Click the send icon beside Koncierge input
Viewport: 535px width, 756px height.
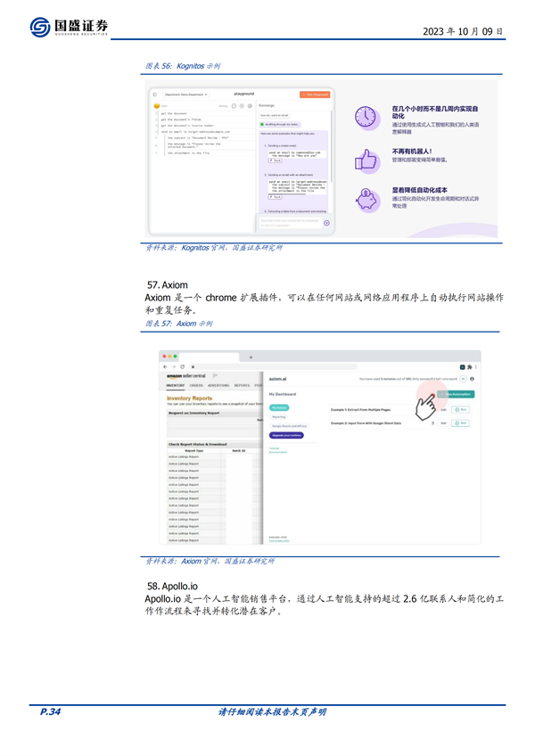326,223
